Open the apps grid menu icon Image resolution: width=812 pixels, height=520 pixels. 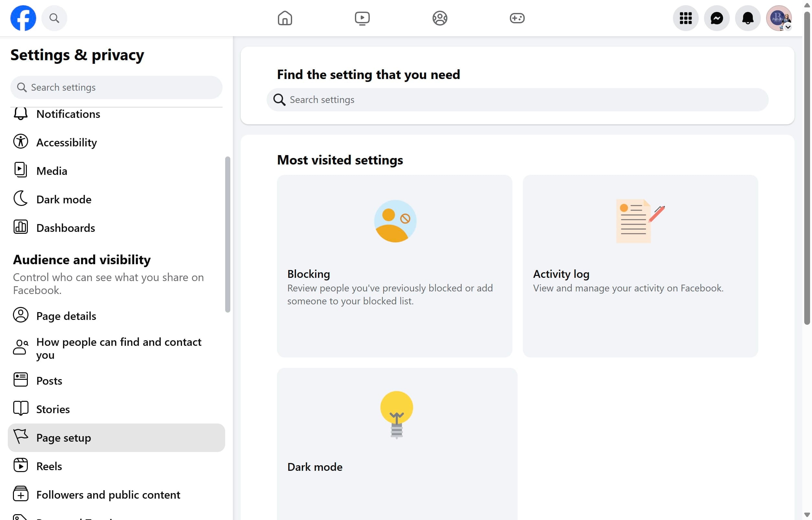(x=686, y=18)
